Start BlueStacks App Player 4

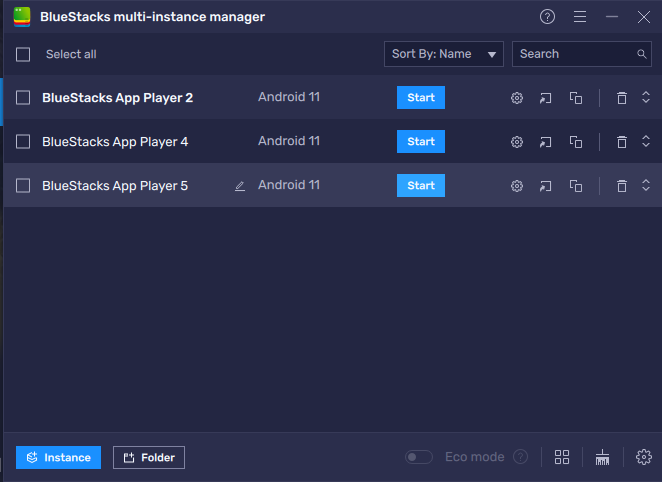tap(421, 141)
